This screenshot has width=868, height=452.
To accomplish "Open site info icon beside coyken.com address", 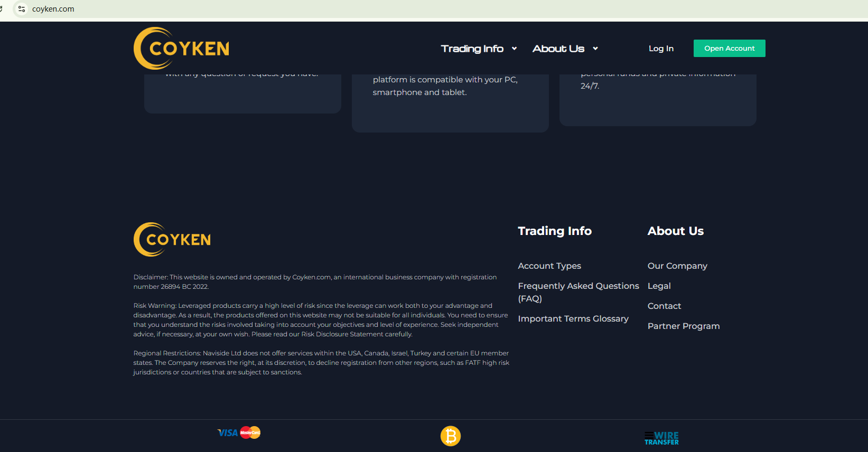I will pos(22,9).
